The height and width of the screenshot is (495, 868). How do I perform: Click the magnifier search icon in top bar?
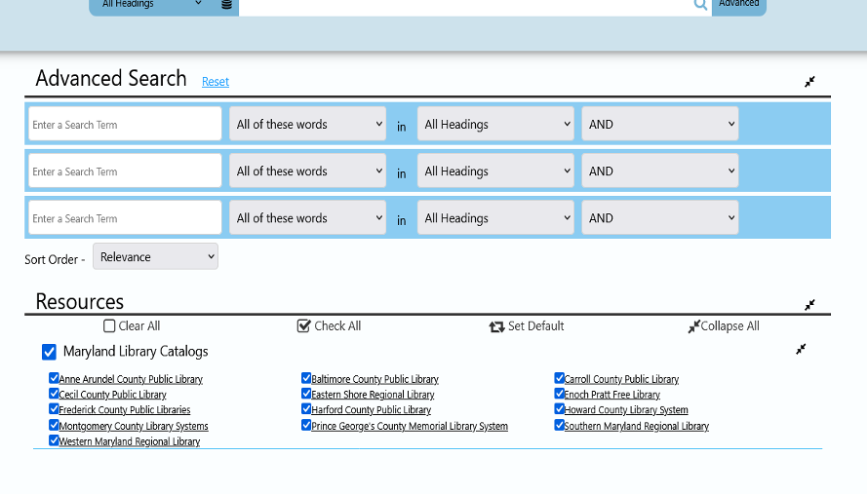point(700,5)
